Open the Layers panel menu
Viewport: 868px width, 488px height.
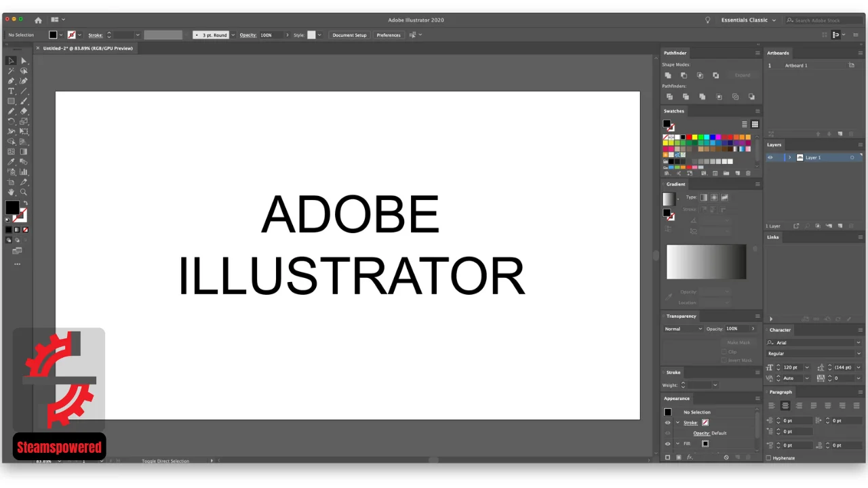tap(861, 144)
